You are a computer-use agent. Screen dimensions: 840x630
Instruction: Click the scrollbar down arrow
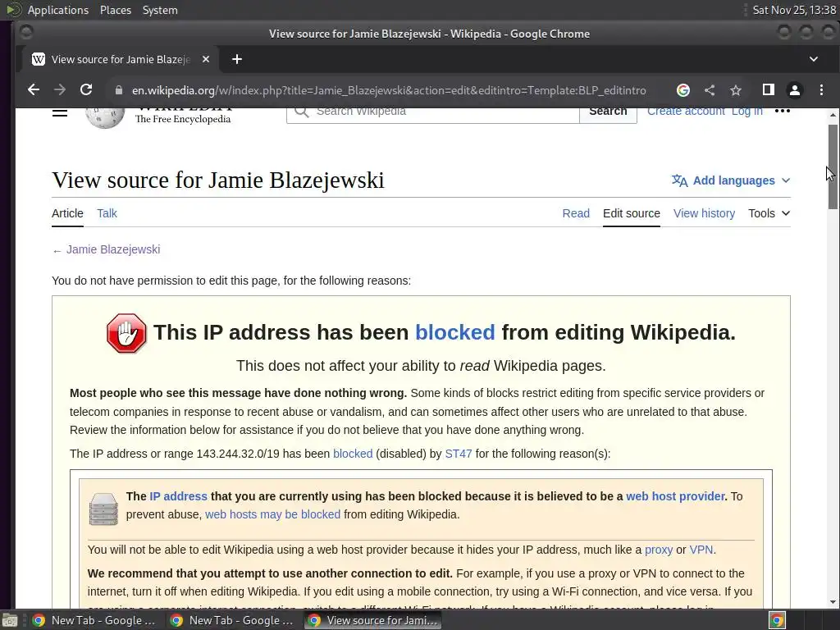833,602
